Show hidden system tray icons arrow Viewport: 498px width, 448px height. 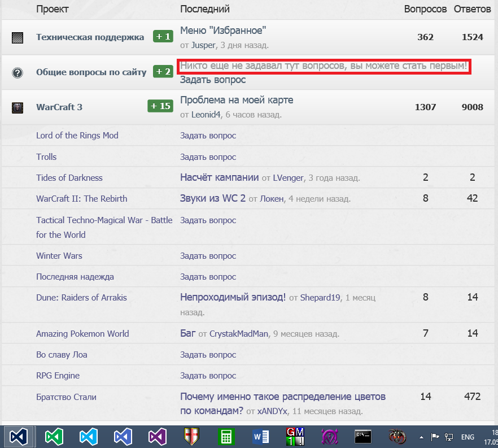(x=421, y=437)
